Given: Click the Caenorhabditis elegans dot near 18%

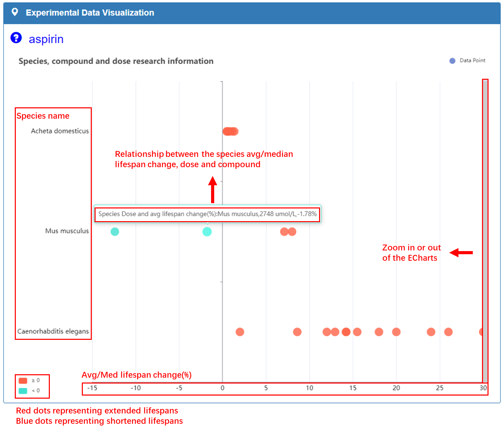Looking at the screenshot, I should click(379, 332).
